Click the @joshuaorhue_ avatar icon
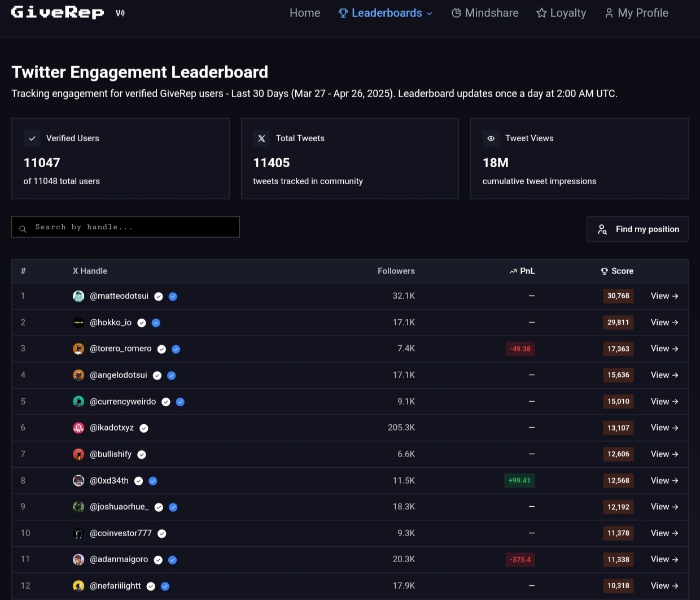 [78, 507]
